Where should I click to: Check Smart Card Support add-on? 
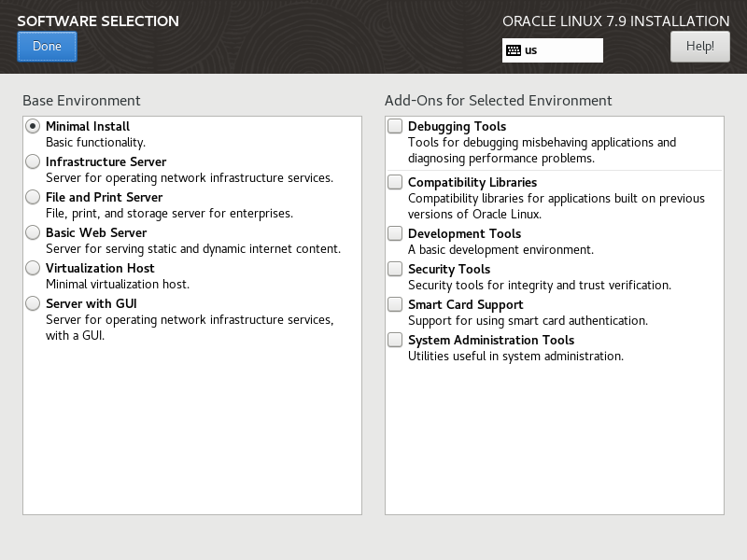[396, 304]
